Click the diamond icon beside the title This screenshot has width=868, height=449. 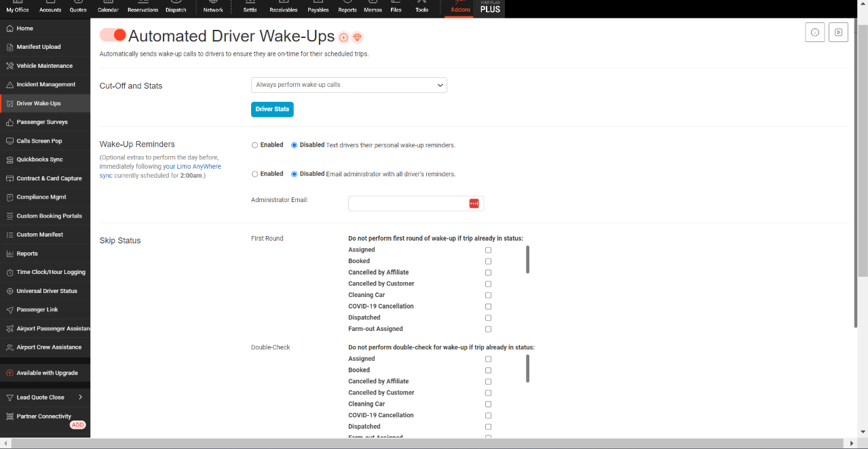(x=358, y=37)
